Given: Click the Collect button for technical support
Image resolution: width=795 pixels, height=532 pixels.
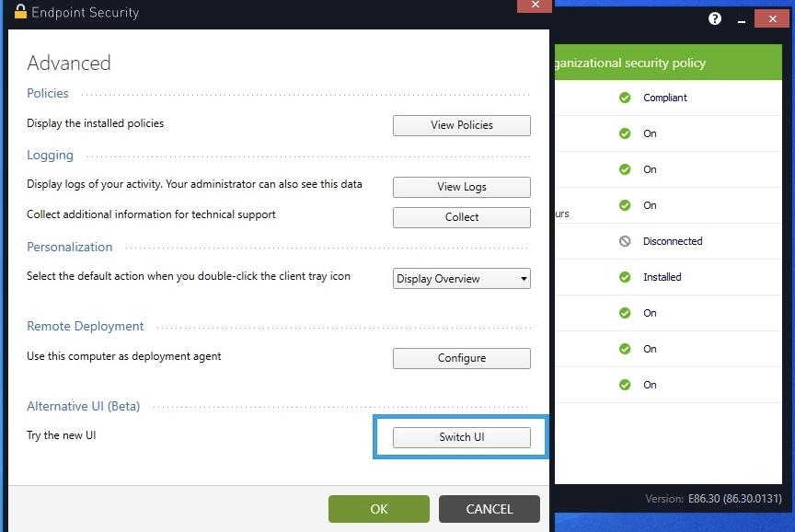Looking at the screenshot, I should (x=461, y=217).
